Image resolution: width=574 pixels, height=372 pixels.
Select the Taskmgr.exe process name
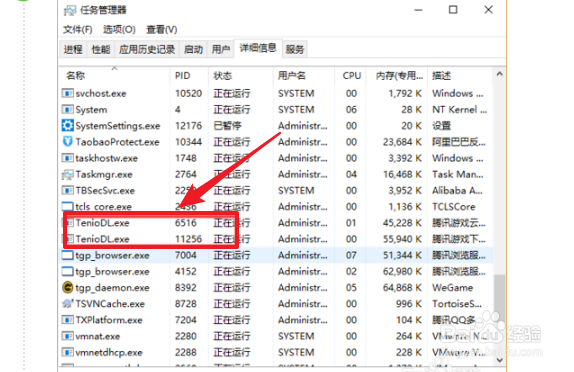104,174
